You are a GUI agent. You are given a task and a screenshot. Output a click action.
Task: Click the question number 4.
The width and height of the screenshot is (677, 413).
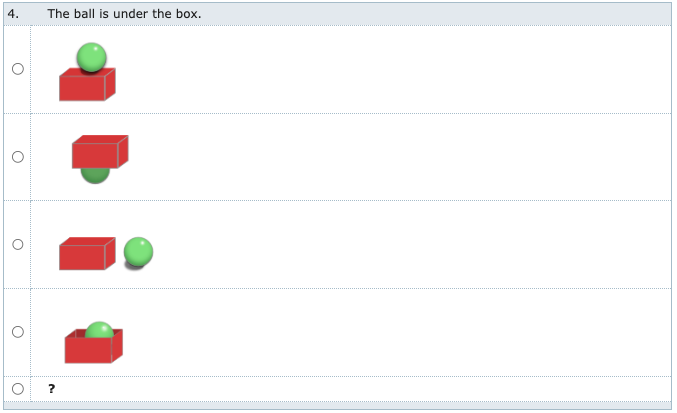click(x=13, y=14)
